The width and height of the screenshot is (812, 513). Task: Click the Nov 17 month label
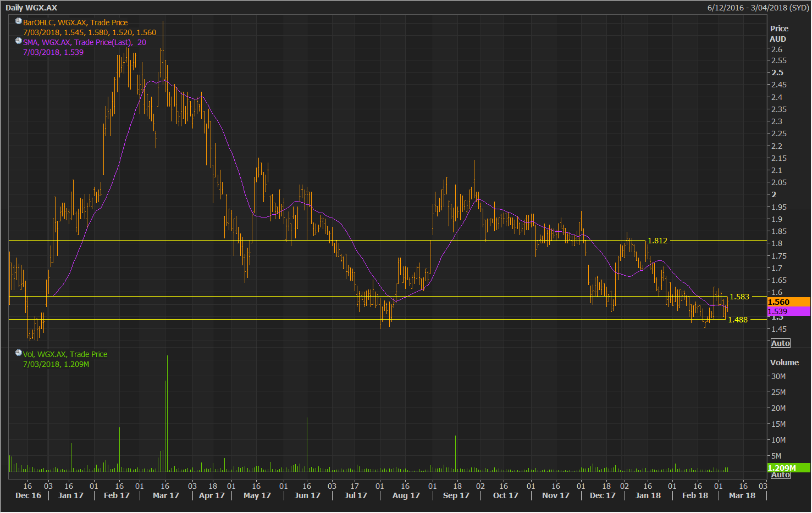click(555, 495)
